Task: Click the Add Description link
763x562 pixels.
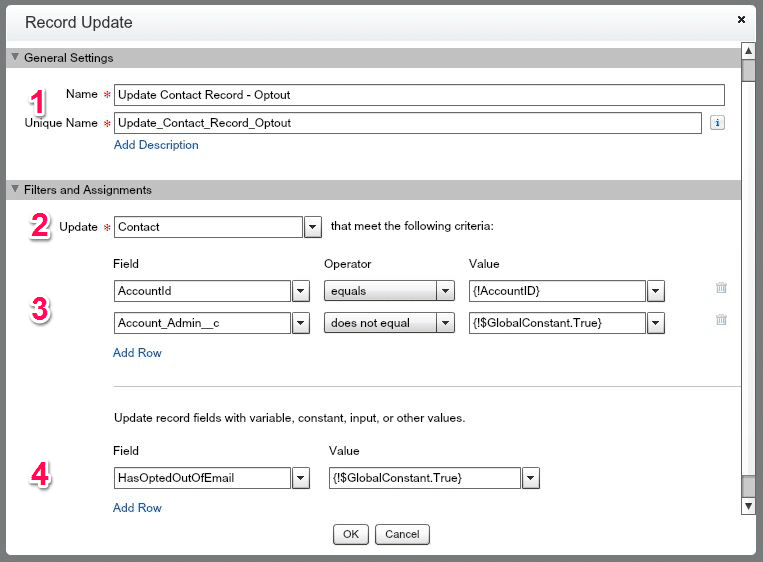Action: pos(156,145)
